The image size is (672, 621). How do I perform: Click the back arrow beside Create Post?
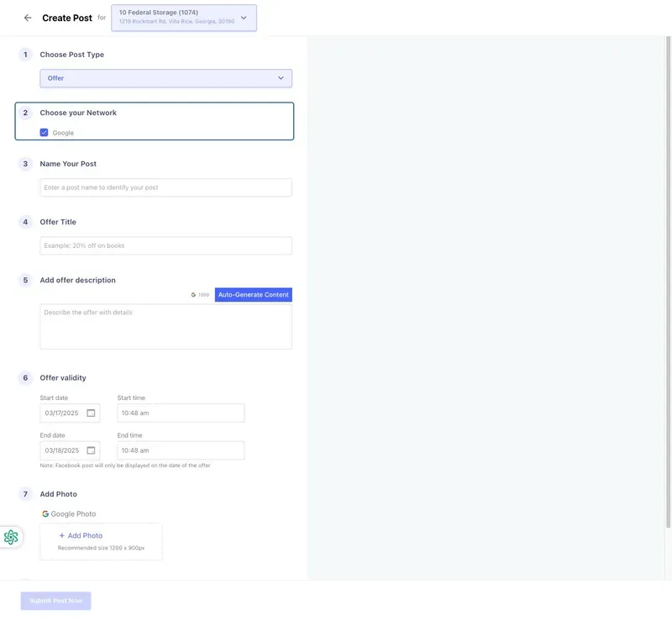pos(28,18)
